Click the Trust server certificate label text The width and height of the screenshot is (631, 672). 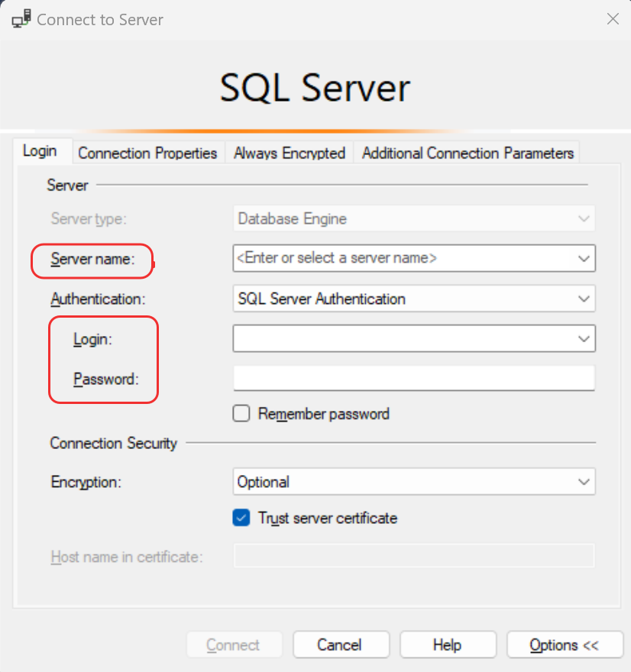(328, 519)
